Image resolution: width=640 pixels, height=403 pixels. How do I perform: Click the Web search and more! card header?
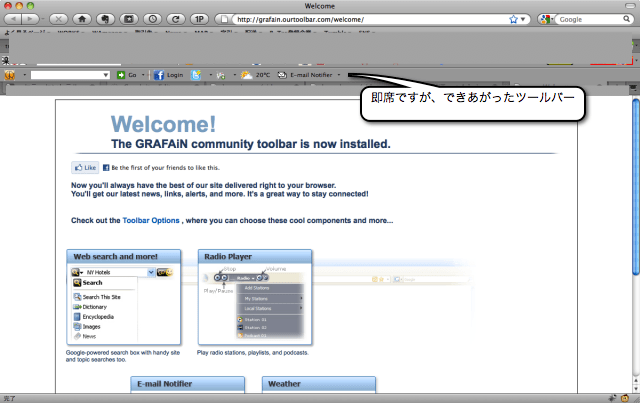pyautogui.click(x=124, y=256)
